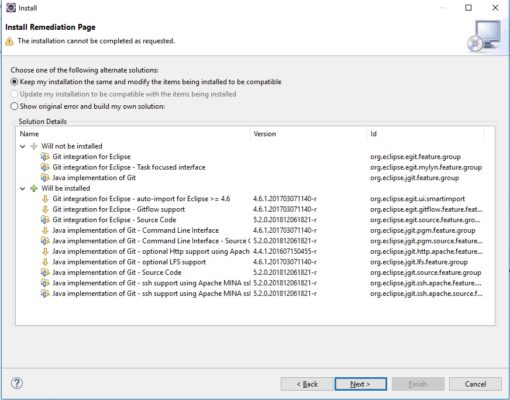Cancel the installation dialog

pos(475,384)
